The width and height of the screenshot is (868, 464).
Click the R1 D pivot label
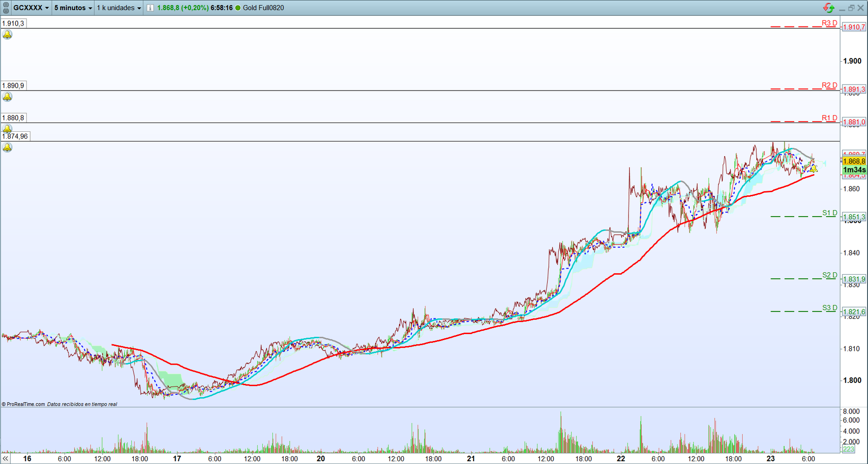click(829, 118)
